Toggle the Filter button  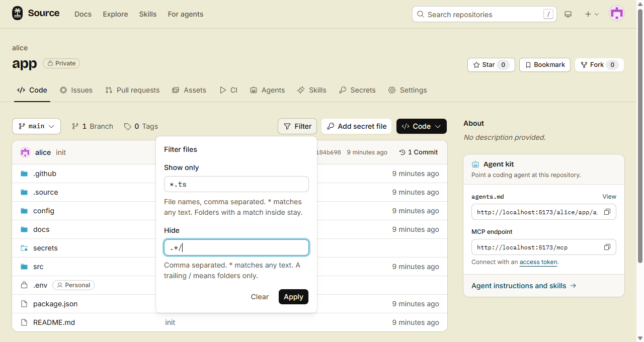297,126
